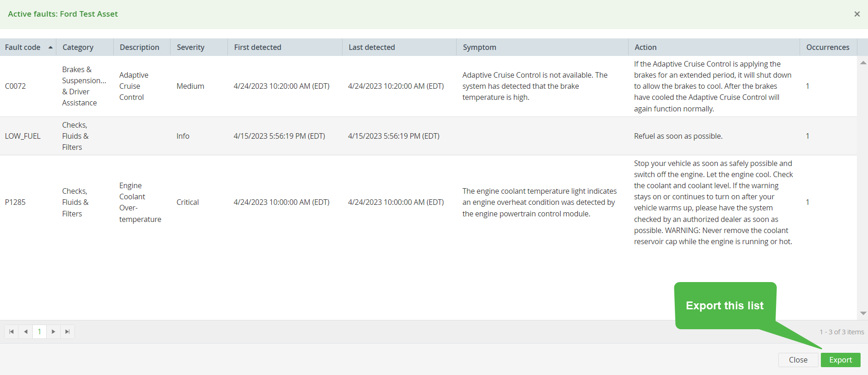Click P1285 Checks, Fluids & Filters category
Screen dimensions: 868x375
coord(75,202)
